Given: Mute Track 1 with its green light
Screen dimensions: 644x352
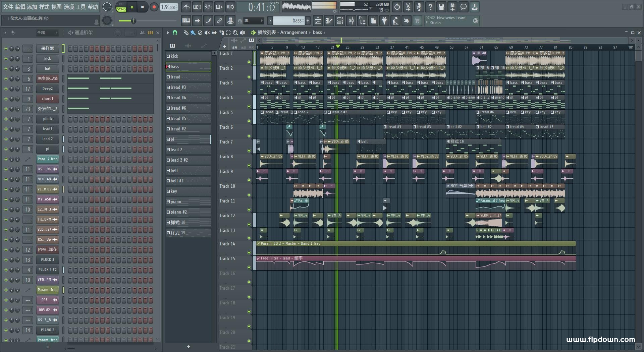Looking at the screenshot, I should coord(249,62).
